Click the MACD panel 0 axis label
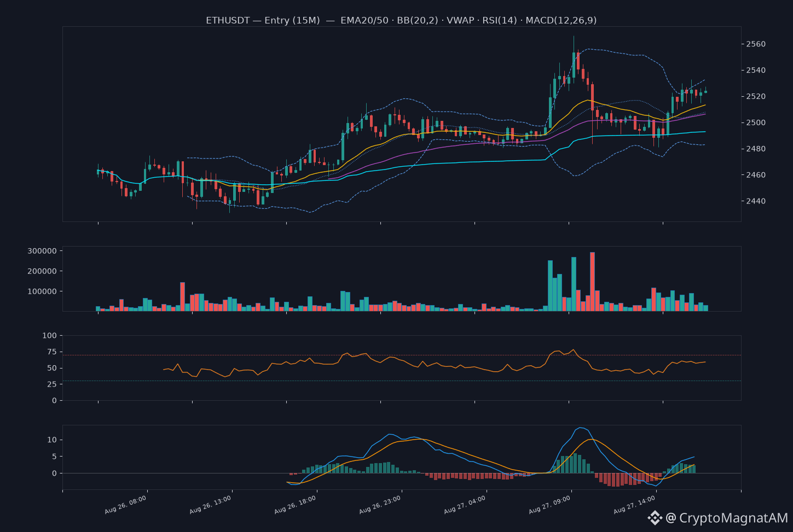 coord(54,473)
